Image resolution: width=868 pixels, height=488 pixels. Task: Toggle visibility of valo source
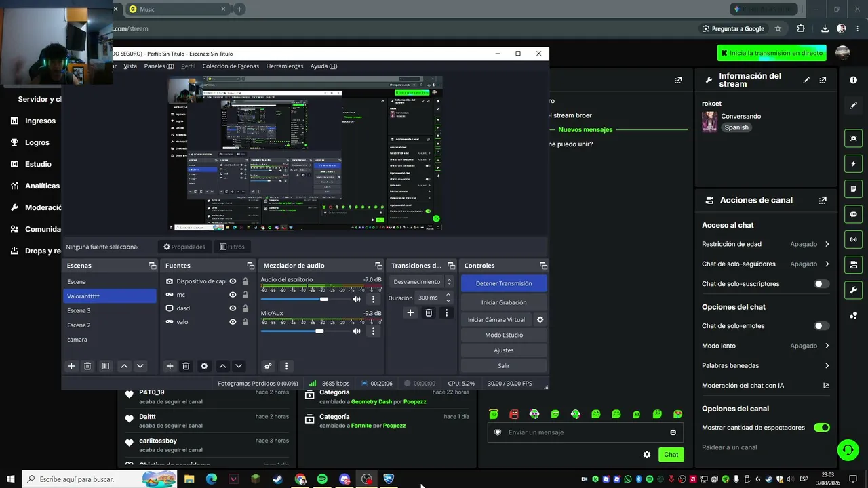(x=233, y=322)
